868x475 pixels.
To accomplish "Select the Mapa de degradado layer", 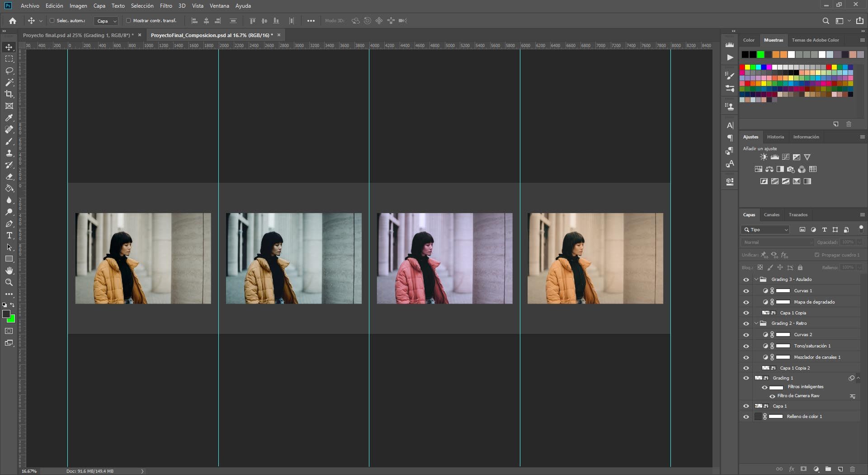I will tap(814, 302).
